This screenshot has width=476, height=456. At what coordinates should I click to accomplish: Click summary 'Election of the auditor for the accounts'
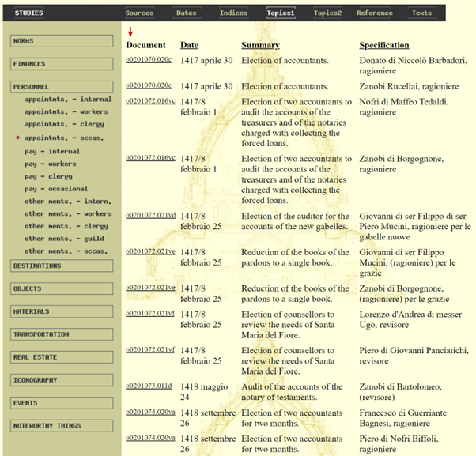[x=295, y=221]
